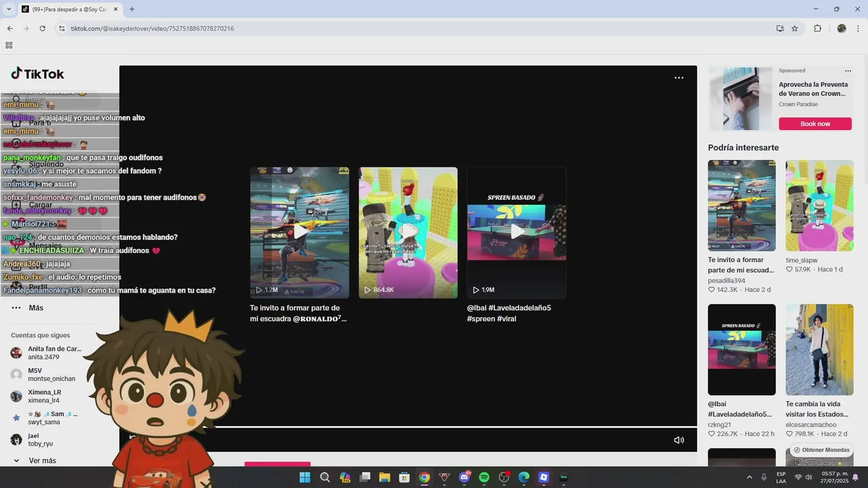Open Task View from the taskbar

click(x=365, y=477)
